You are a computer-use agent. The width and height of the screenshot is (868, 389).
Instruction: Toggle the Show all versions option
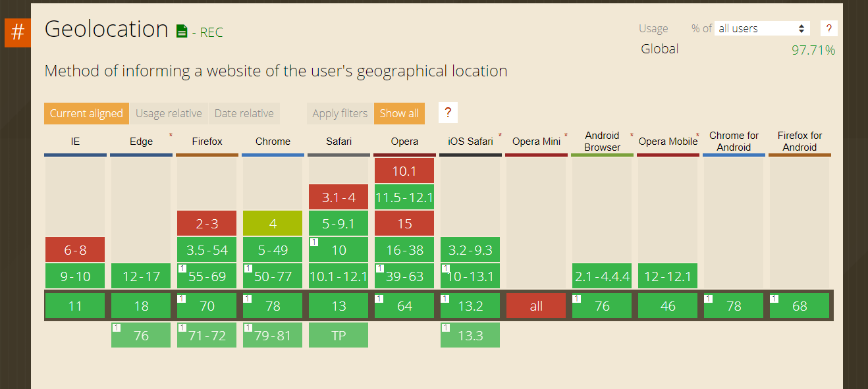tap(399, 113)
